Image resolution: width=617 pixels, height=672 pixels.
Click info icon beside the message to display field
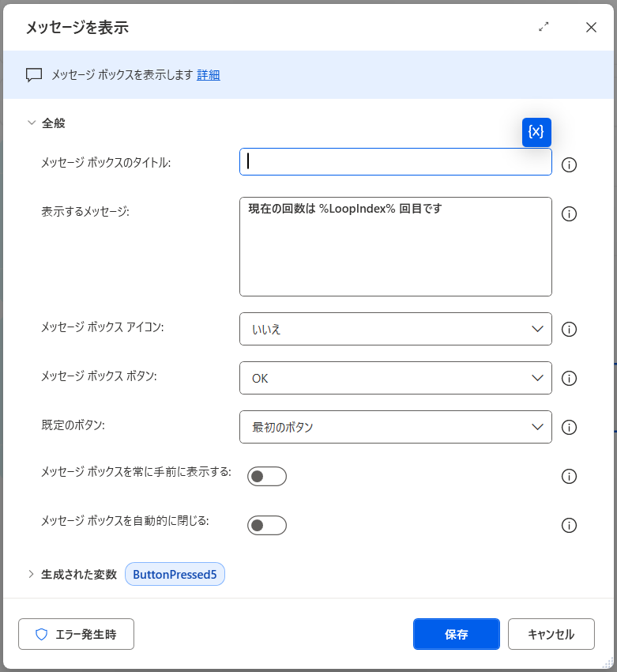point(569,214)
